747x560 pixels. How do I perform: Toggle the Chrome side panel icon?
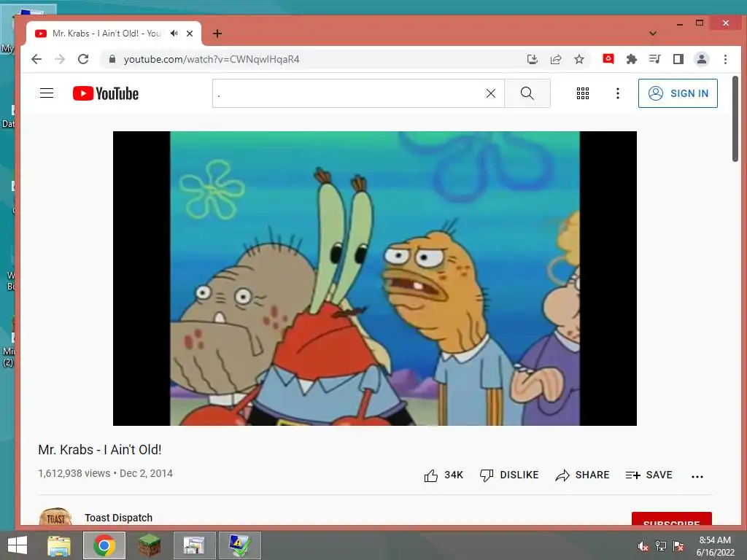678,59
